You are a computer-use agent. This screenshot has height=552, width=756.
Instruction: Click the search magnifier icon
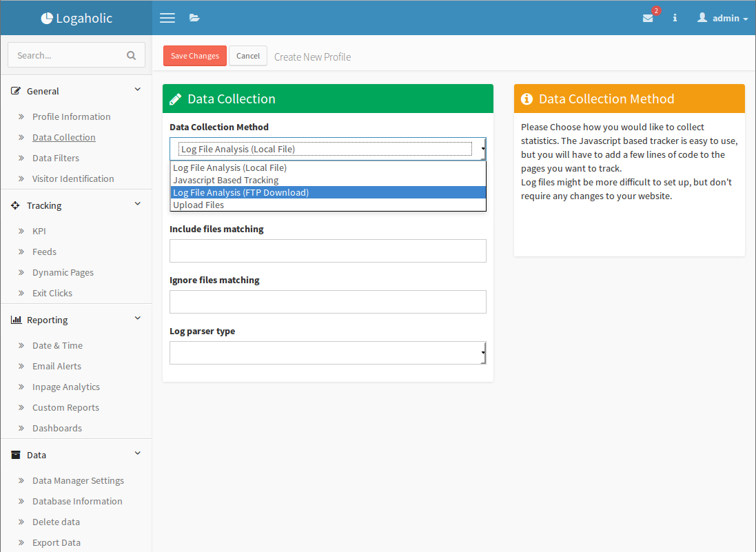(x=132, y=55)
